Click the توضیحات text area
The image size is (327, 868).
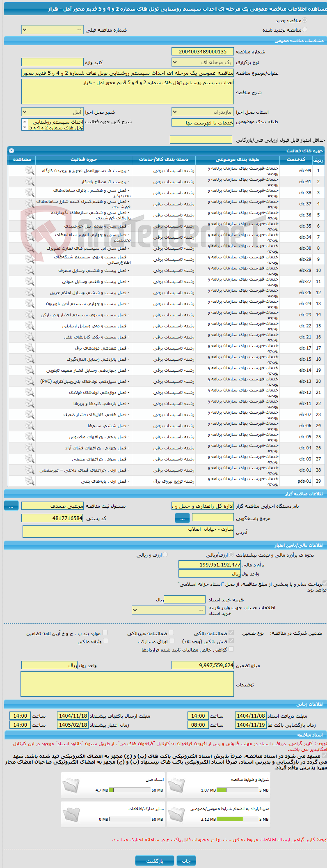127,684
